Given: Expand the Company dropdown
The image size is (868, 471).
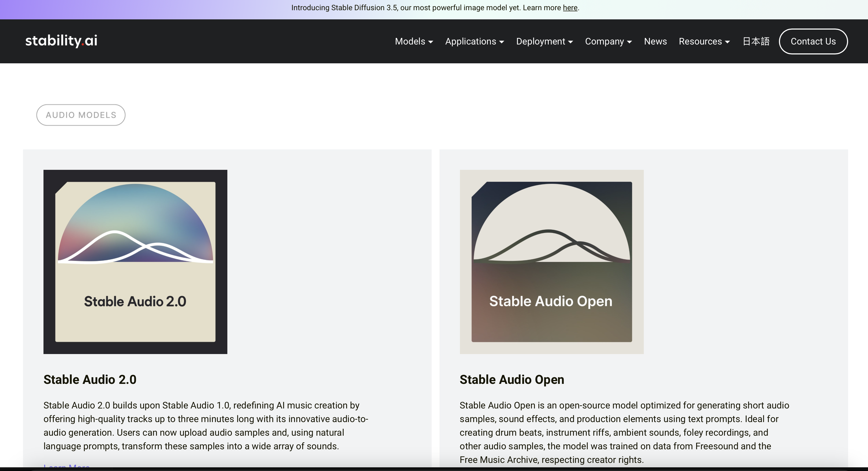Looking at the screenshot, I should (x=608, y=41).
